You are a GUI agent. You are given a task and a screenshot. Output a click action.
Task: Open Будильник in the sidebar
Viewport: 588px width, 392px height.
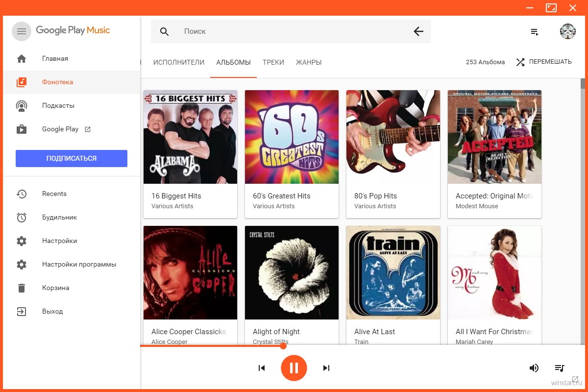pyautogui.click(x=72, y=218)
